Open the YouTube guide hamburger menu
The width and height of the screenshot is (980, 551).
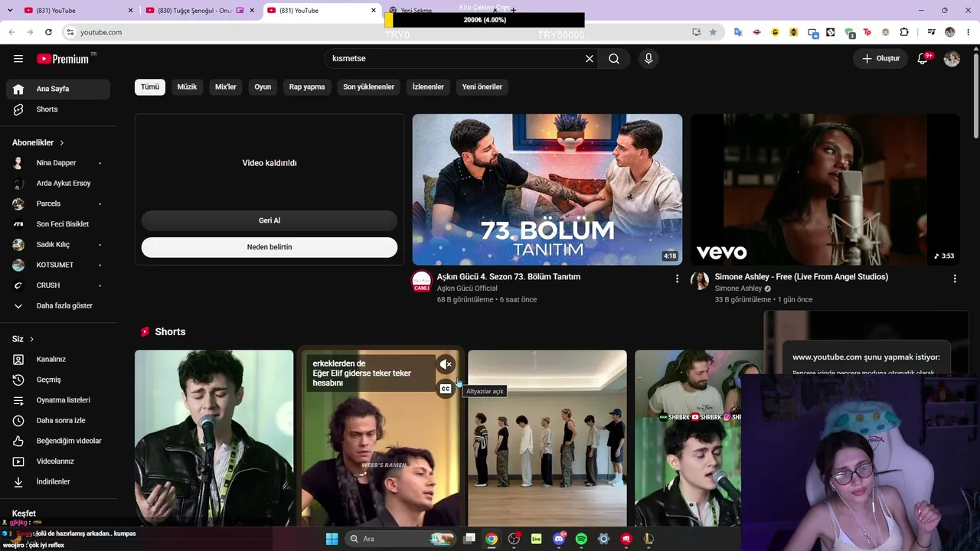pos(18,58)
